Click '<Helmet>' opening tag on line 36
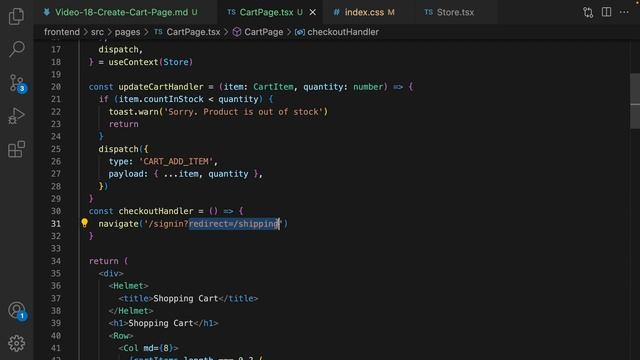The height and width of the screenshot is (360, 640). [128, 286]
